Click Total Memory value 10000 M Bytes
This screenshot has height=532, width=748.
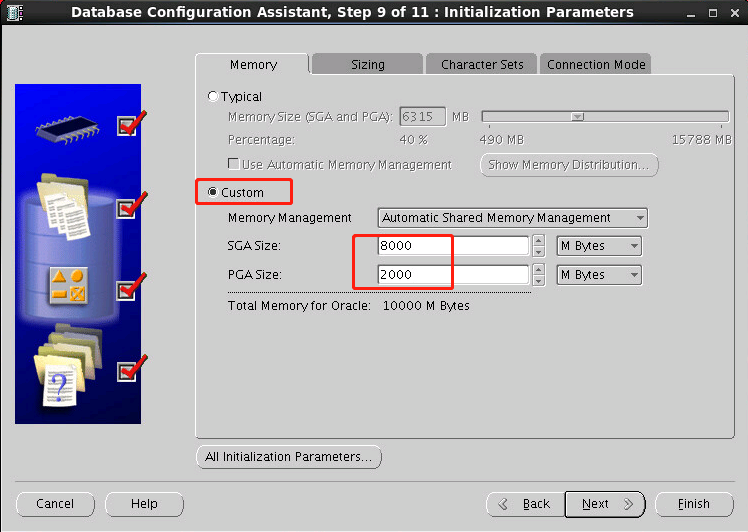pos(426,306)
